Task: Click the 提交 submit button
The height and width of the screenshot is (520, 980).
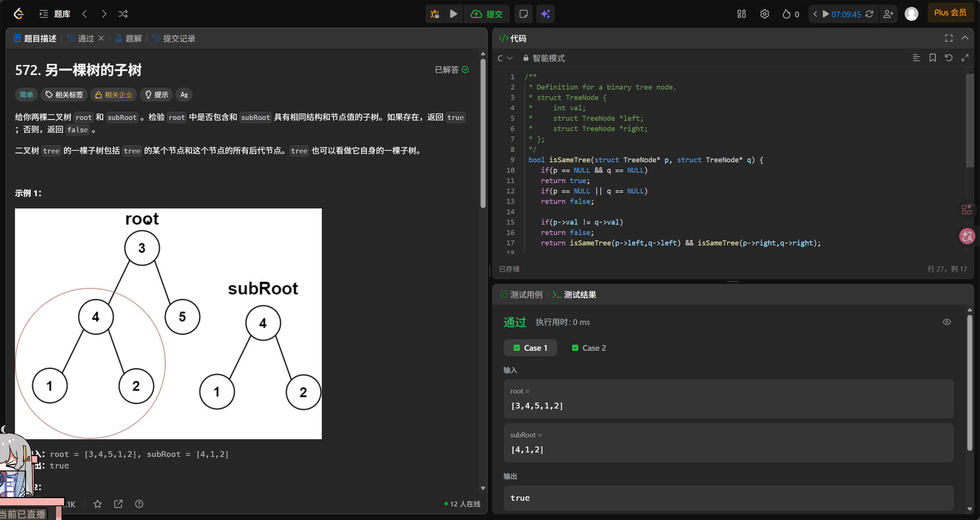Action: pos(487,14)
